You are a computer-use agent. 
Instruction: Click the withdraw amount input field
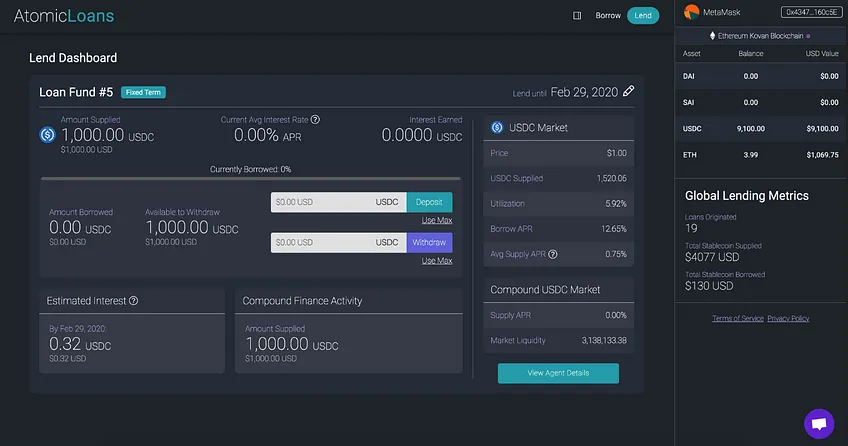coord(339,243)
